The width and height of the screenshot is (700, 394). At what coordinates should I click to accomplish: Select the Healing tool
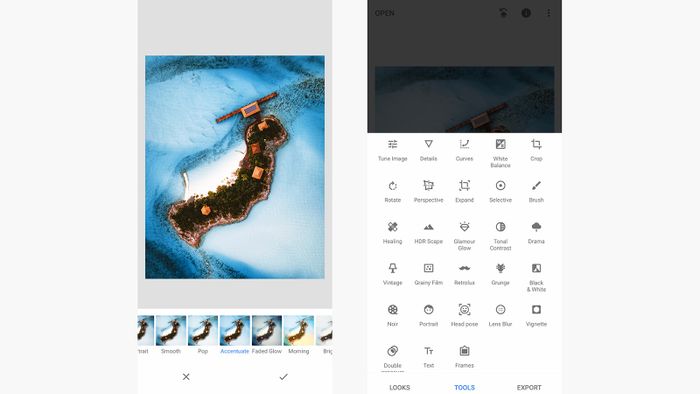[x=392, y=233]
